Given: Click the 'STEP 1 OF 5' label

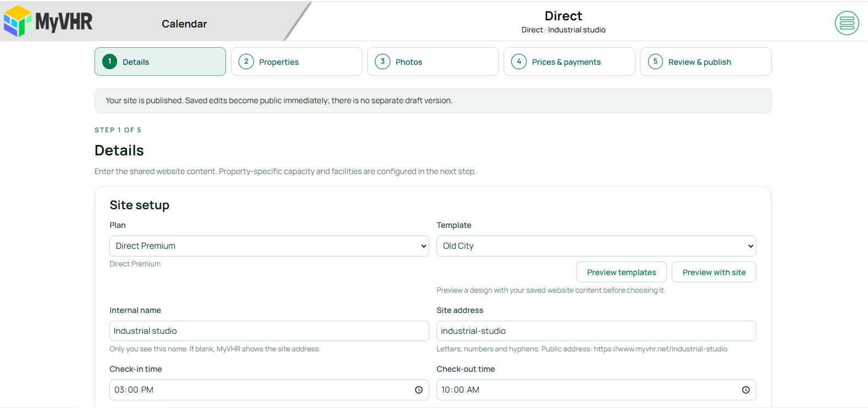Looking at the screenshot, I should click(118, 130).
